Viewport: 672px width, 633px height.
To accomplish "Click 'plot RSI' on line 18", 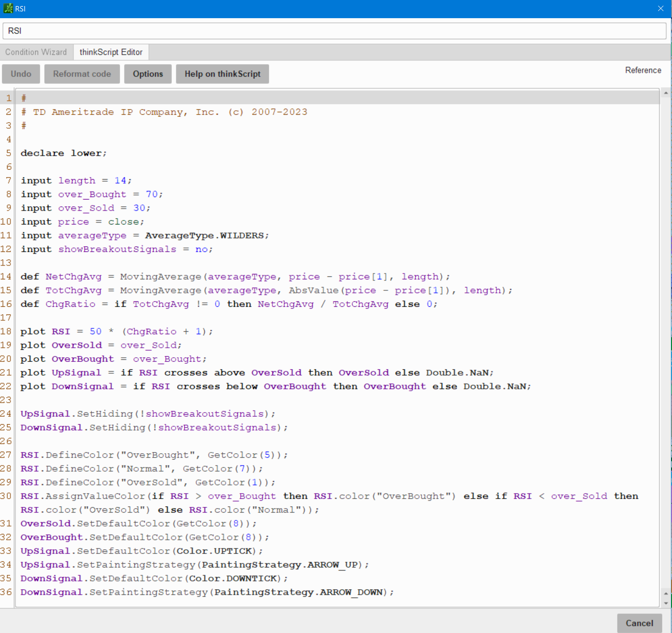I will point(45,331).
